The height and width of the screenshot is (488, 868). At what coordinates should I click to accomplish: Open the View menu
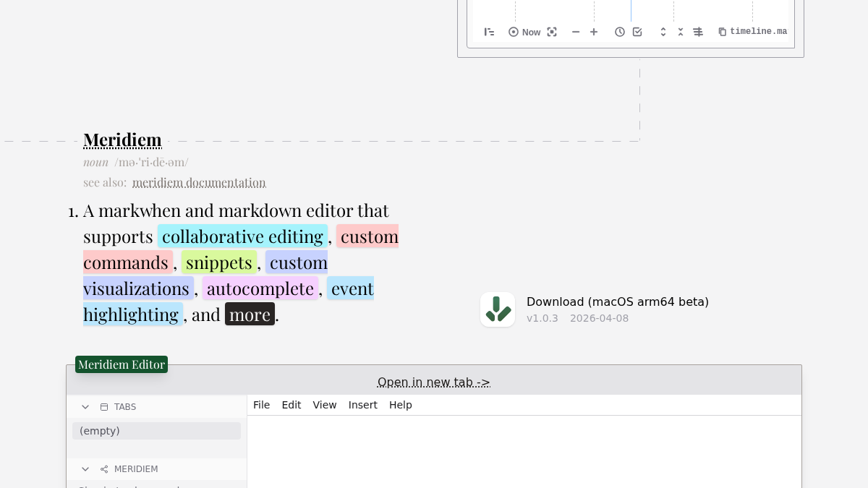(x=325, y=405)
